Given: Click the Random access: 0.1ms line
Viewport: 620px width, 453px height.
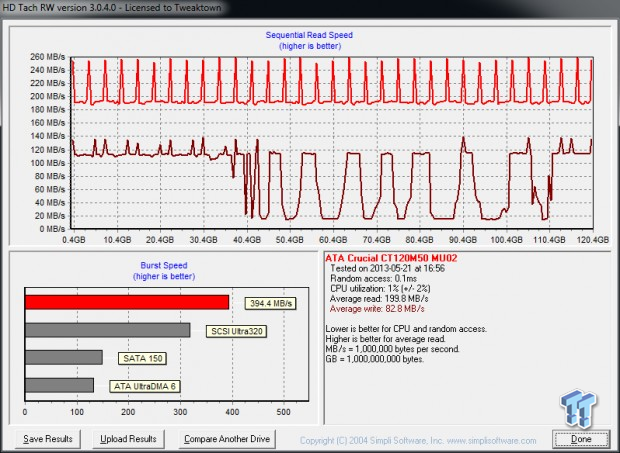Looking at the screenshot, I should 373,279.
